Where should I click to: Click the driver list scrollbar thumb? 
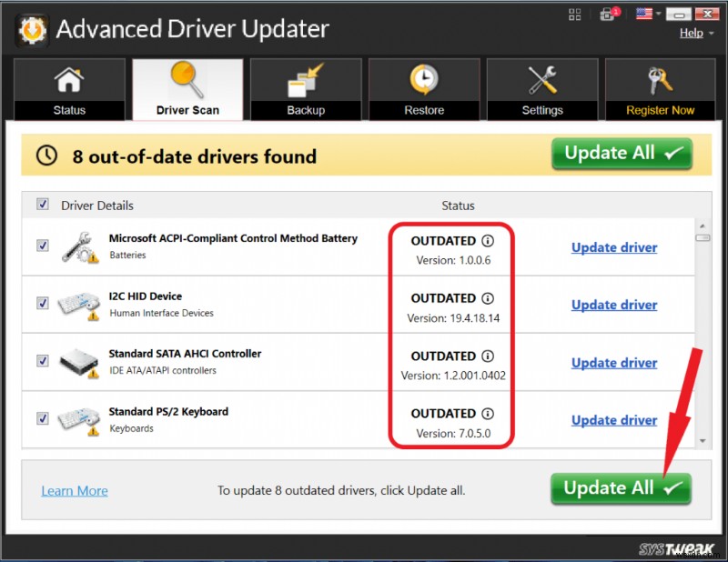click(703, 237)
